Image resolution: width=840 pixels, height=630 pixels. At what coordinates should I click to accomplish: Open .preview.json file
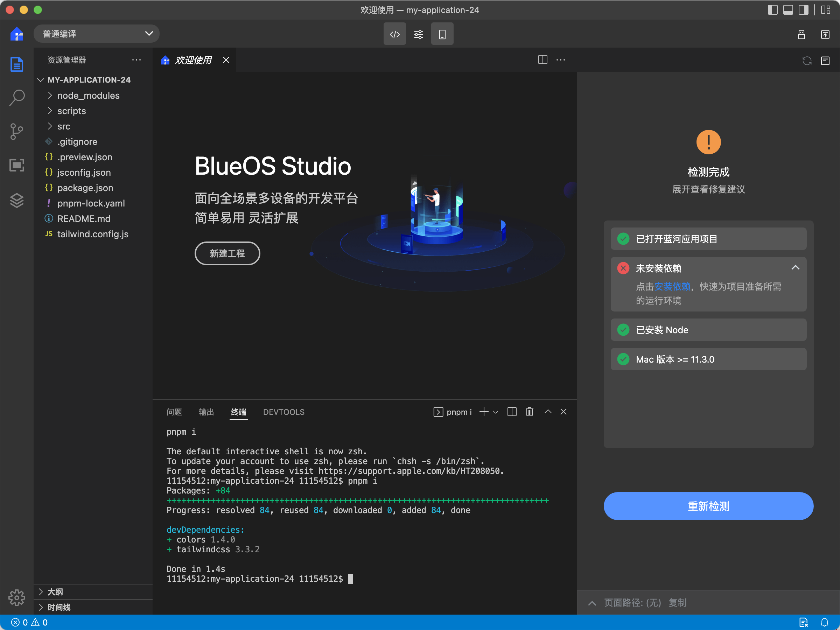point(93,157)
